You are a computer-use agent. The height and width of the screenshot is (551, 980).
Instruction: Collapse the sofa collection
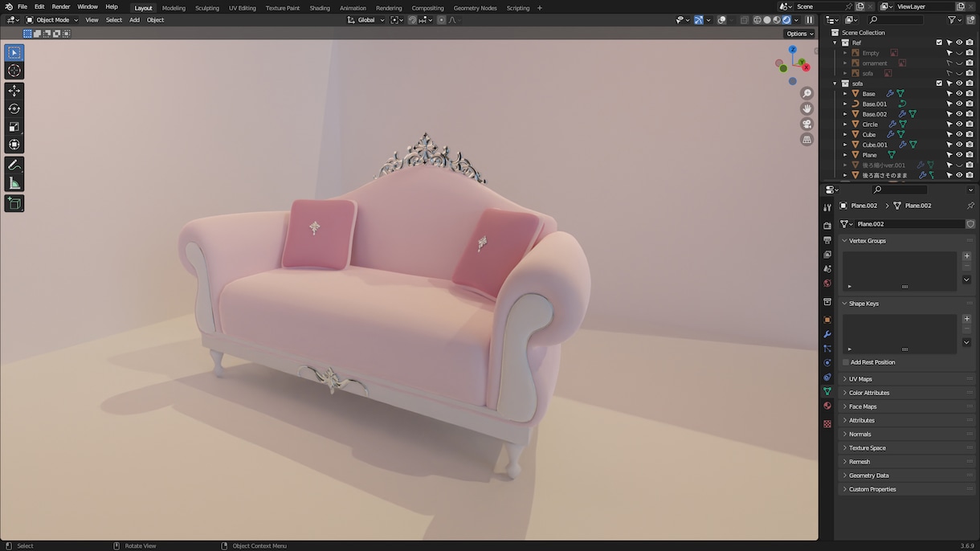(835, 84)
